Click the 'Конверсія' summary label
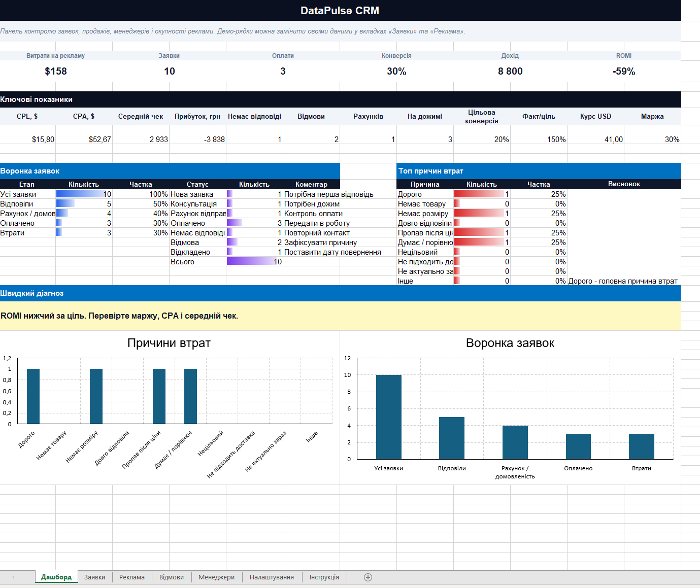Viewport: 700px width, 588px height. click(x=396, y=56)
